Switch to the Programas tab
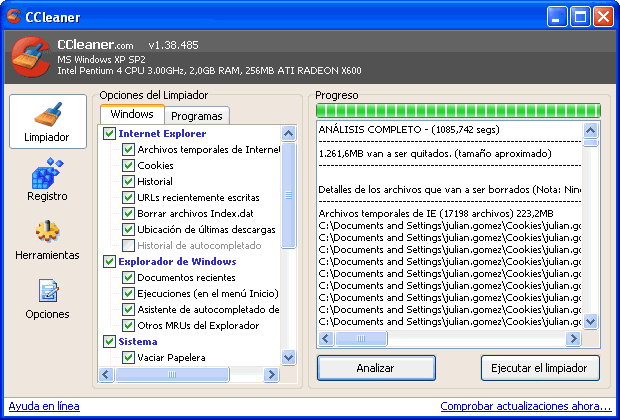Screen dimensions: 620x420 click(197, 116)
